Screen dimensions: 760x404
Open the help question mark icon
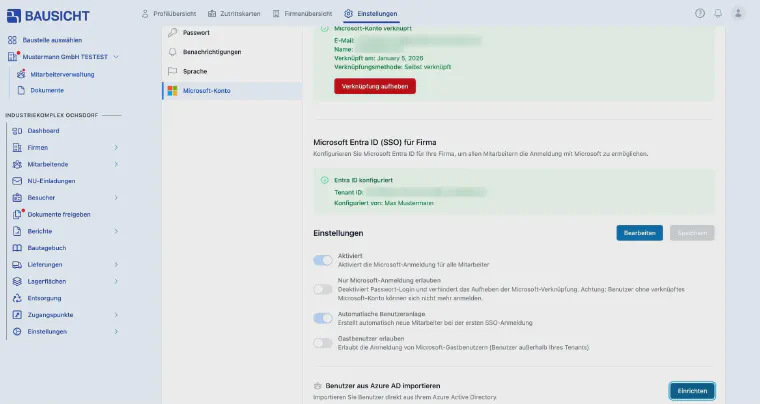[x=699, y=14]
